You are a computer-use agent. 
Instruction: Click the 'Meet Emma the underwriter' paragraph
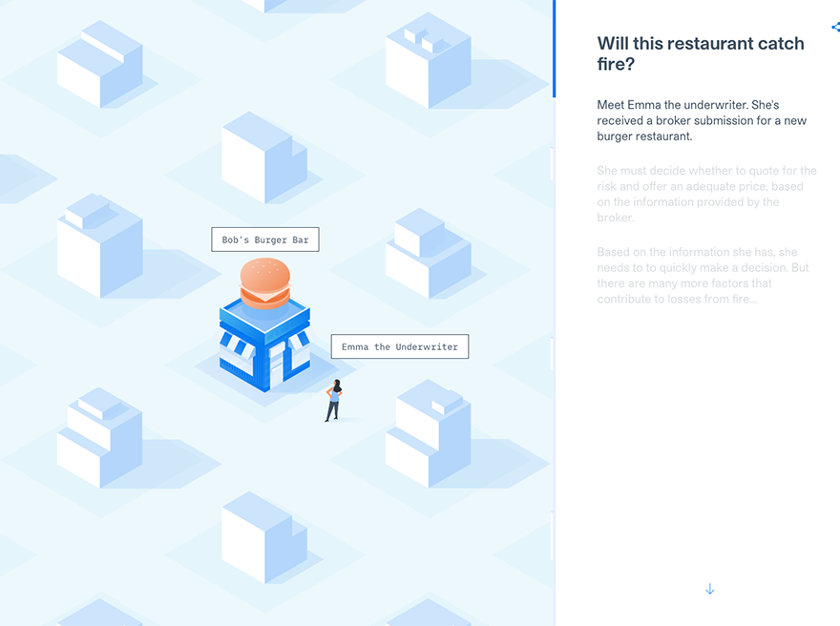tap(702, 120)
